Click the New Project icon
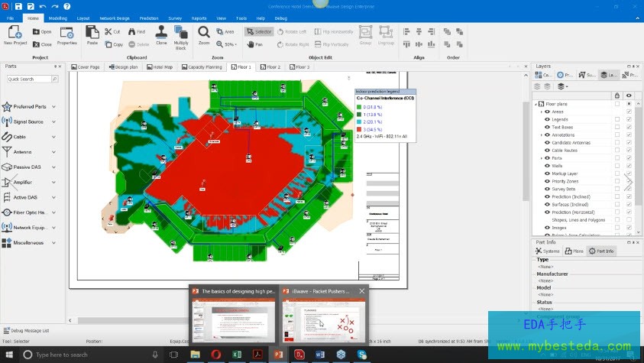The height and width of the screenshot is (363, 644). 14,34
